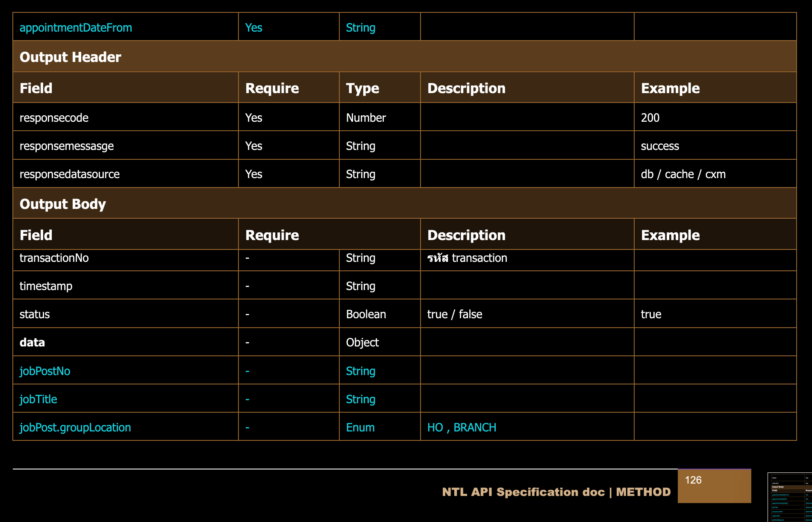The image size is (812, 522).
Task: Click the responsedatasource field cell
Action: click(70, 174)
